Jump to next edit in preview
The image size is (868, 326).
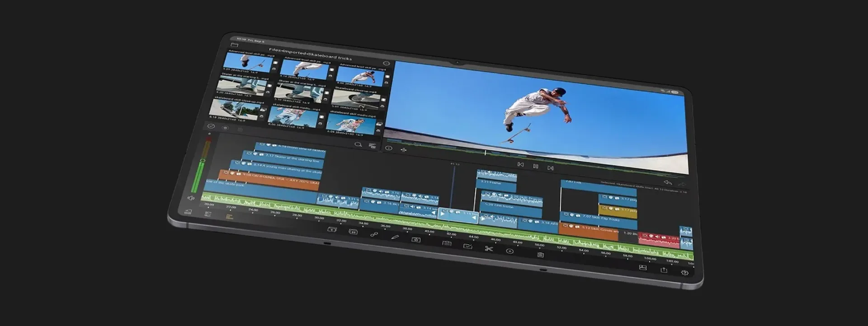(x=551, y=168)
